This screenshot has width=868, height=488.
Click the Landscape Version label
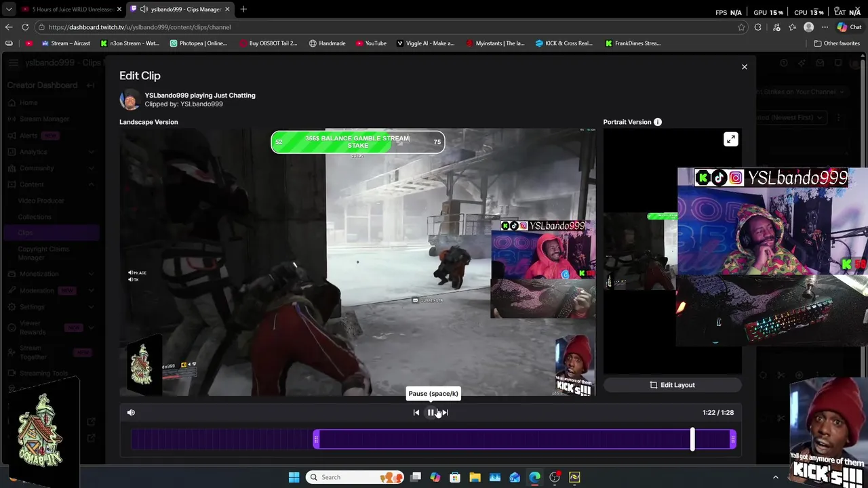click(x=149, y=122)
